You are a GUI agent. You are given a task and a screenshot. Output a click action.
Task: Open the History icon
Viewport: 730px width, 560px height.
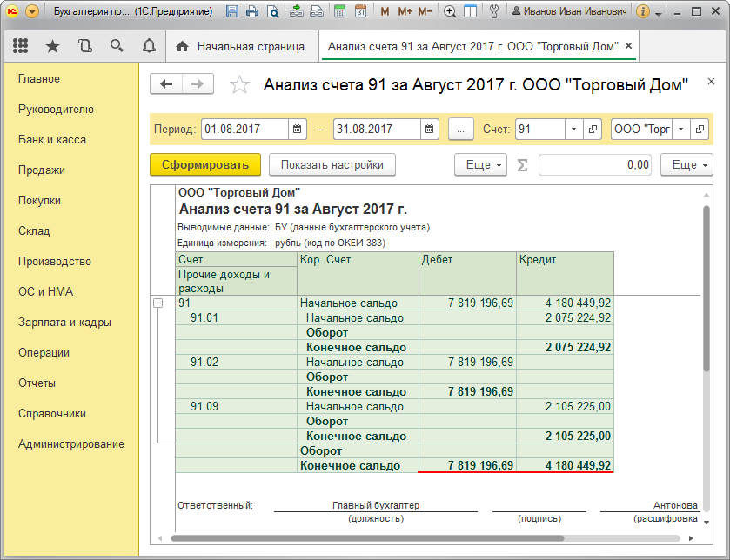(84, 45)
